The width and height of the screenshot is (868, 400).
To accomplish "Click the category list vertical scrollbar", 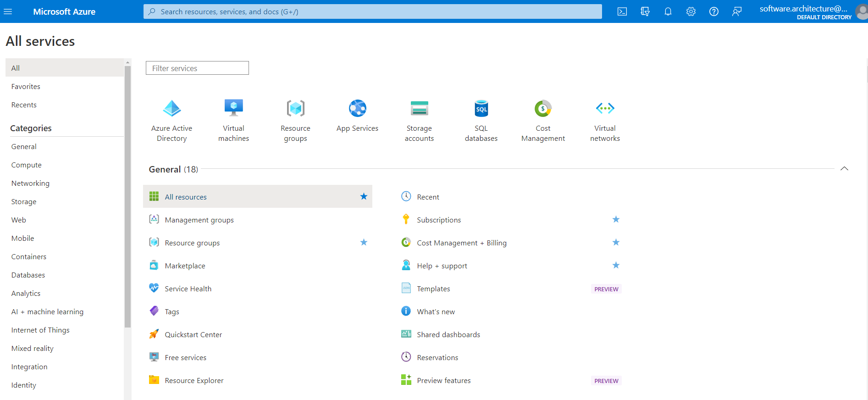I will click(127, 197).
